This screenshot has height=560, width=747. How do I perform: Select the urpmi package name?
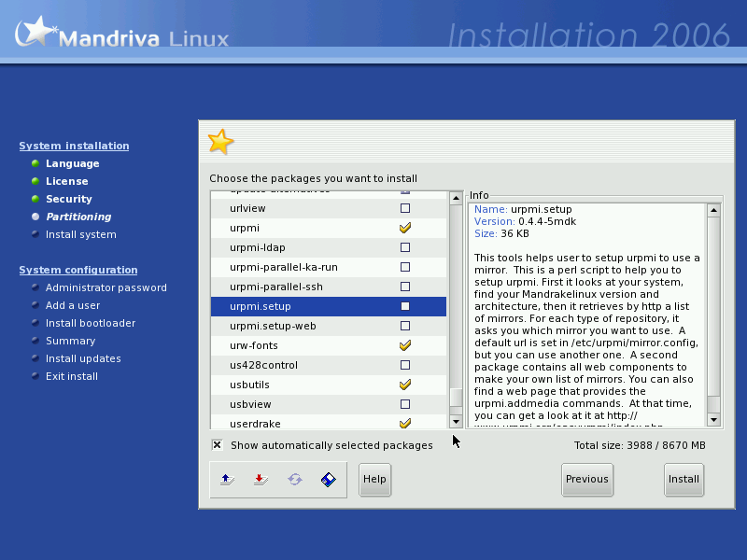(x=245, y=228)
